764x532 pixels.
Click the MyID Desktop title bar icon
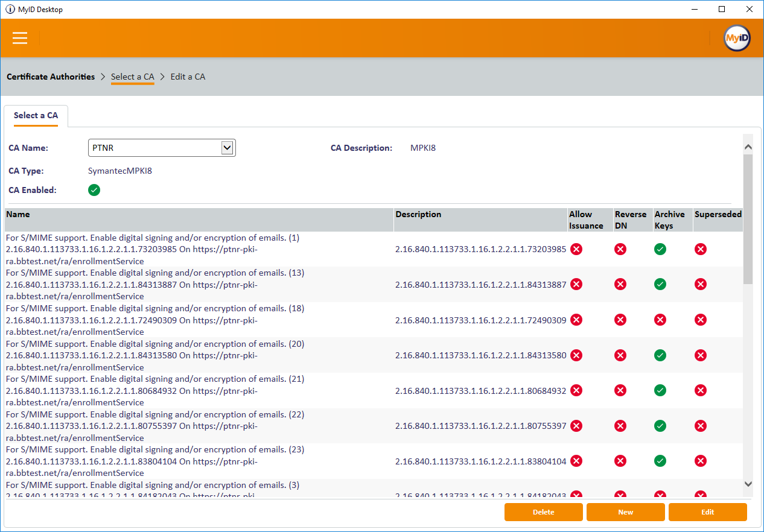pyautogui.click(x=10, y=9)
